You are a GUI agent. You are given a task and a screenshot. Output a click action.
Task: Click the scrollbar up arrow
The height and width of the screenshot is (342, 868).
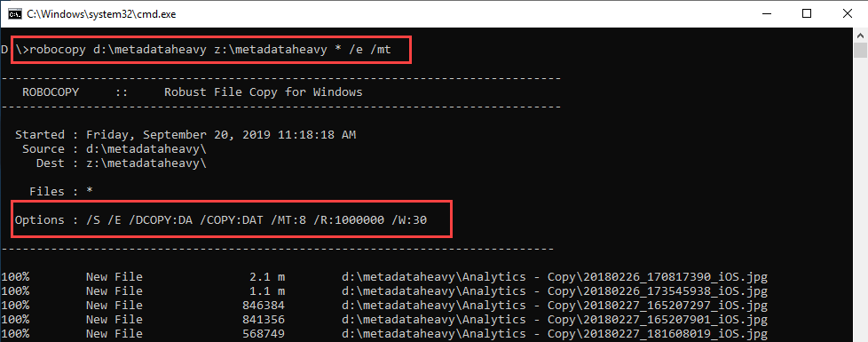click(860, 35)
